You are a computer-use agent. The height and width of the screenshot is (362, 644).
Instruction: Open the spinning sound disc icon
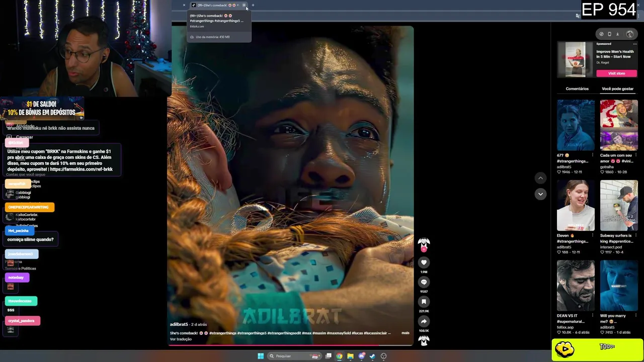424,340
